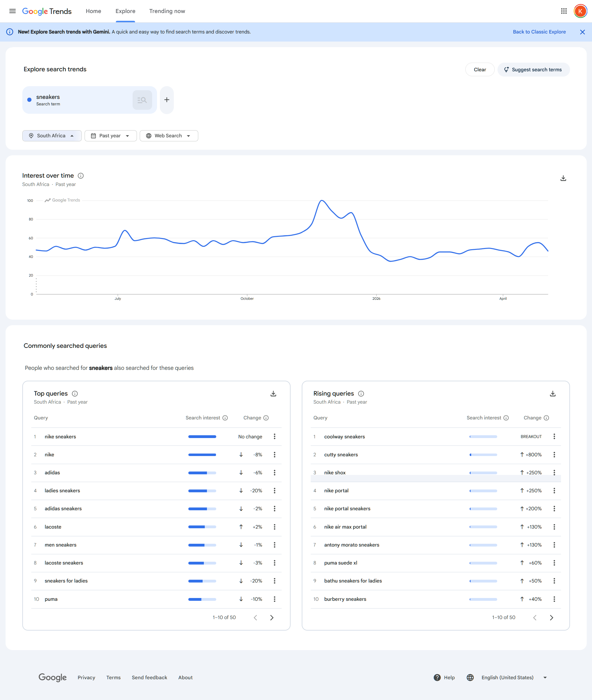Select the men sneakers query
The image size is (592, 700).
coord(60,544)
